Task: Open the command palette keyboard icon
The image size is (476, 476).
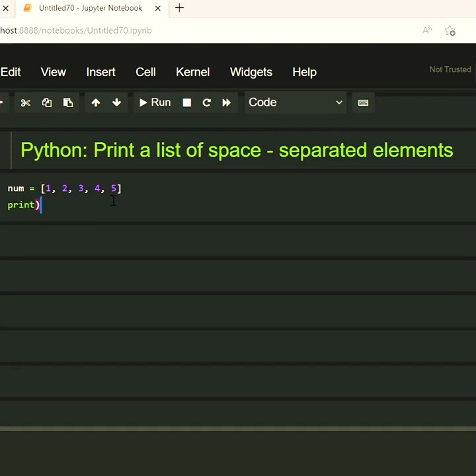Action: point(363,103)
